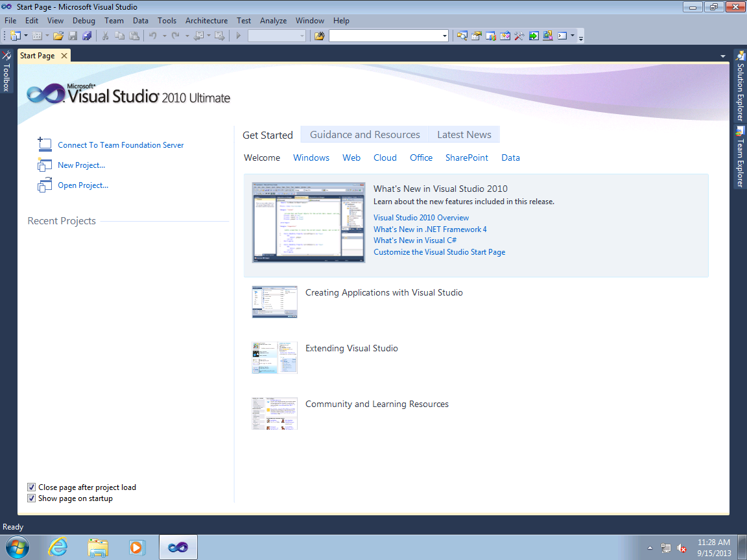Open Customize the Visual Studio Start Page
Image resolution: width=747 pixels, height=560 pixels.
[x=439, y=252]
